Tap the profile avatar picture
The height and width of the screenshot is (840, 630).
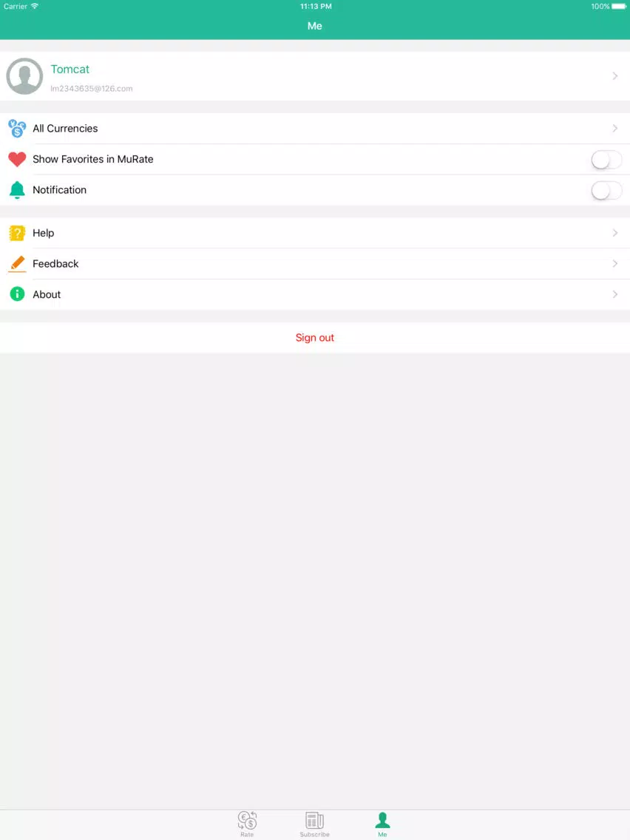(x=24, y=76)
